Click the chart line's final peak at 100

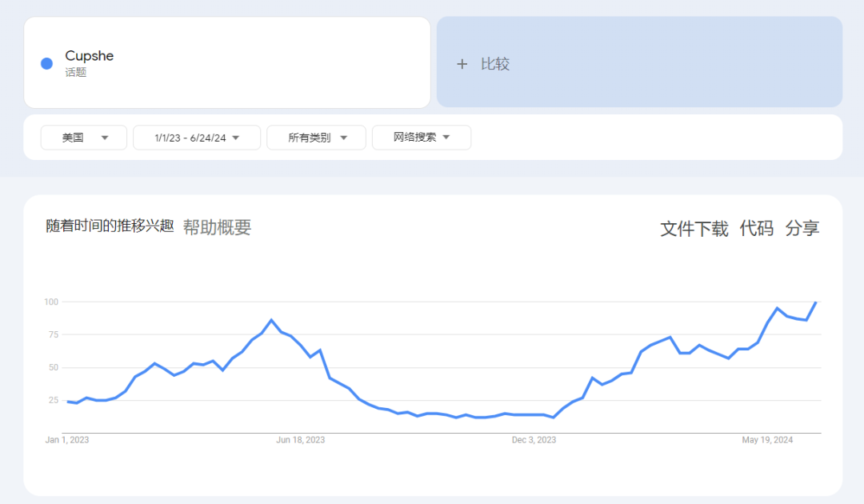pos(815,302)
